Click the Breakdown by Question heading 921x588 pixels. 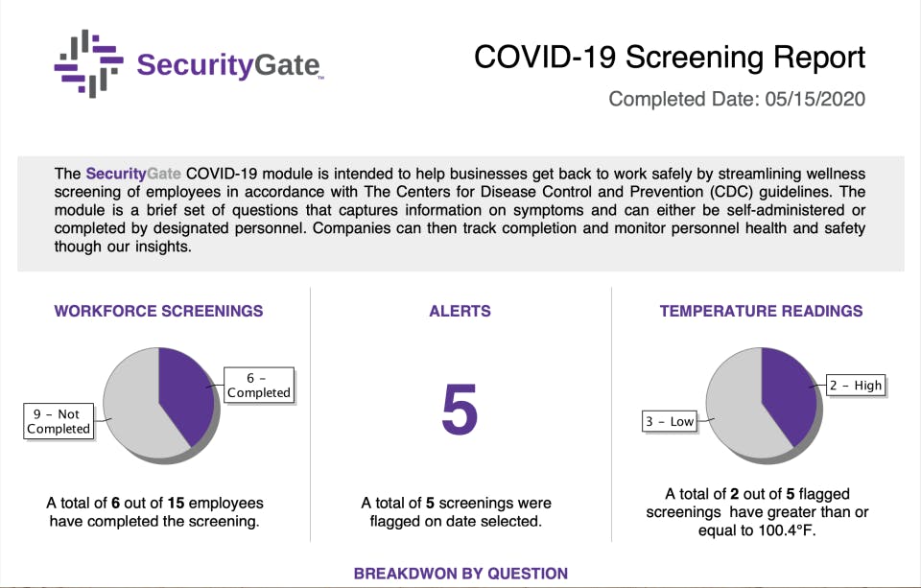[x=460, y=574]
